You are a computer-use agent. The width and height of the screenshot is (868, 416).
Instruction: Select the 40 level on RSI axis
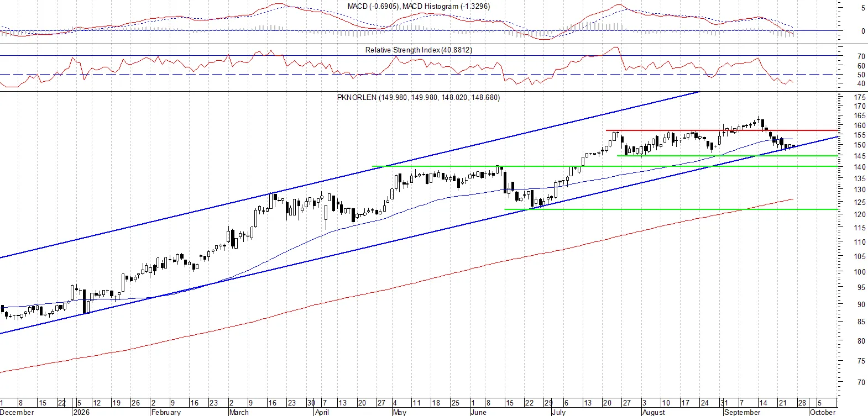(x=861, y=84)
